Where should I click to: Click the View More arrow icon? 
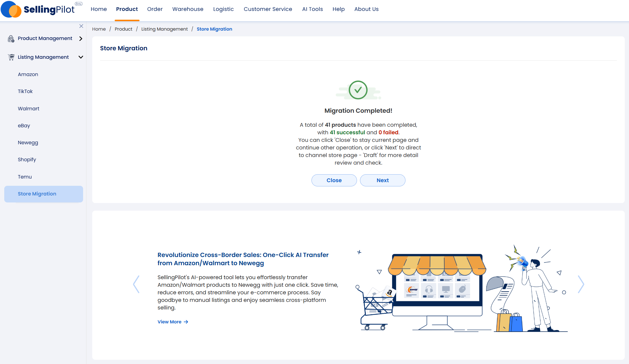pyautogui.click(x=186, y=322)
